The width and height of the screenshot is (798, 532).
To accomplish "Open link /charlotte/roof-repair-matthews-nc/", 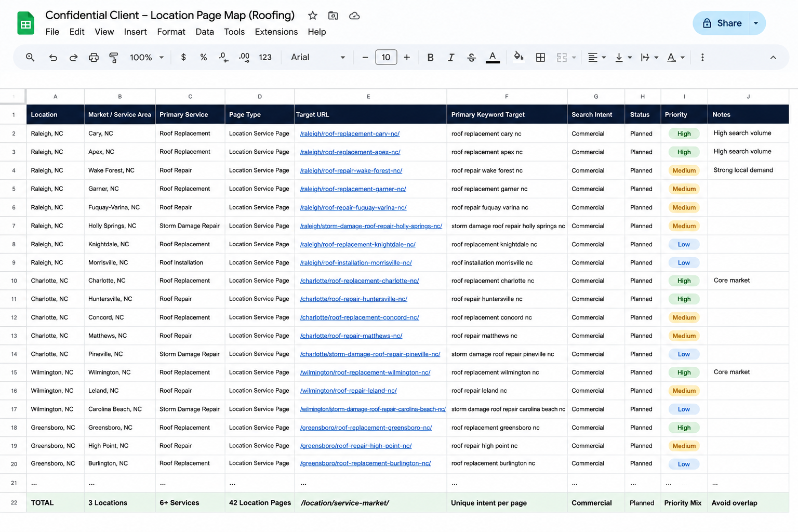I will [351, 336].
